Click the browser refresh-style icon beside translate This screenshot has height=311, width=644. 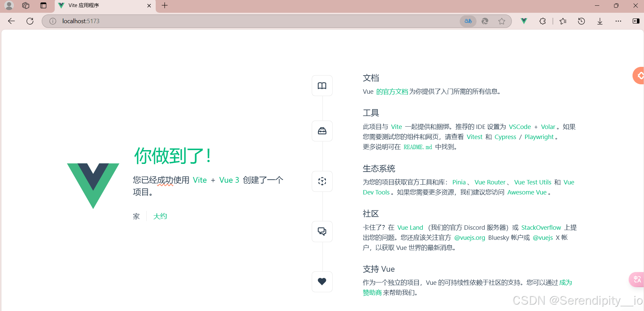click(485, 21)
